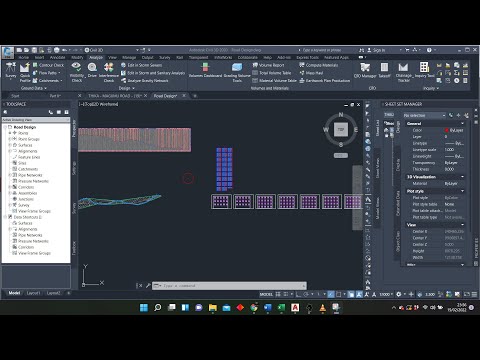Open Earthwork Plan Production
Screen dimensions: 480x360
tap(325, 81)
